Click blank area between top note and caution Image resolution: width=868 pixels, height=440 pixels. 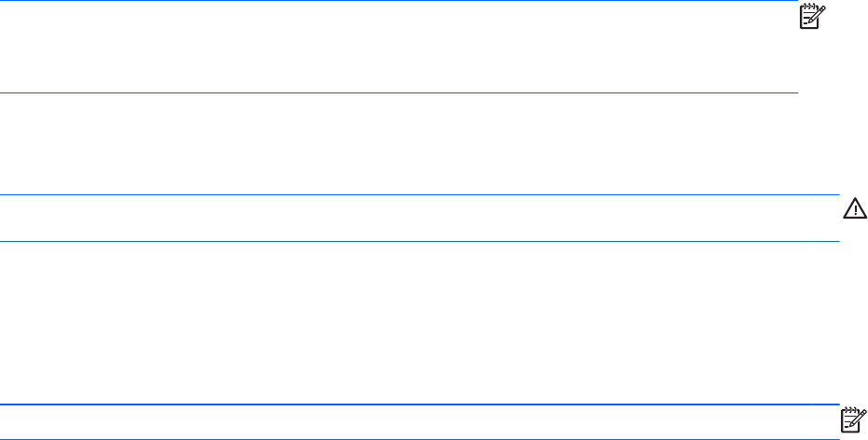tap(419, 144)
